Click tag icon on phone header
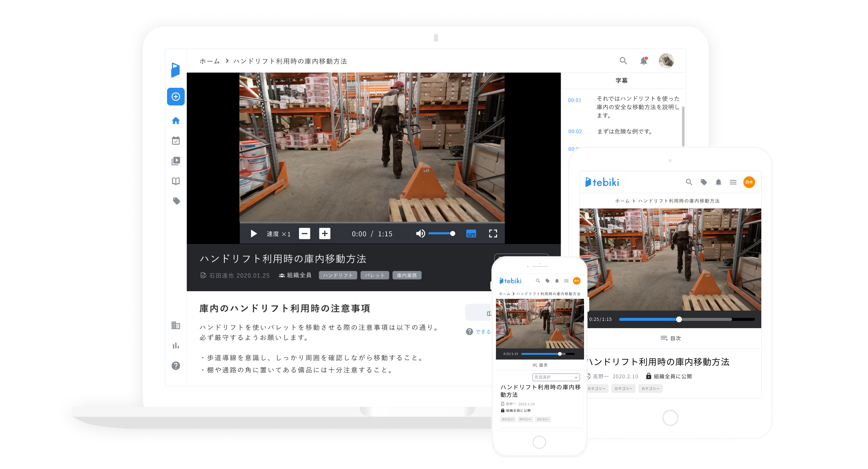The width and height of the screenshot is (868, 469). click(x=547, y=281)
